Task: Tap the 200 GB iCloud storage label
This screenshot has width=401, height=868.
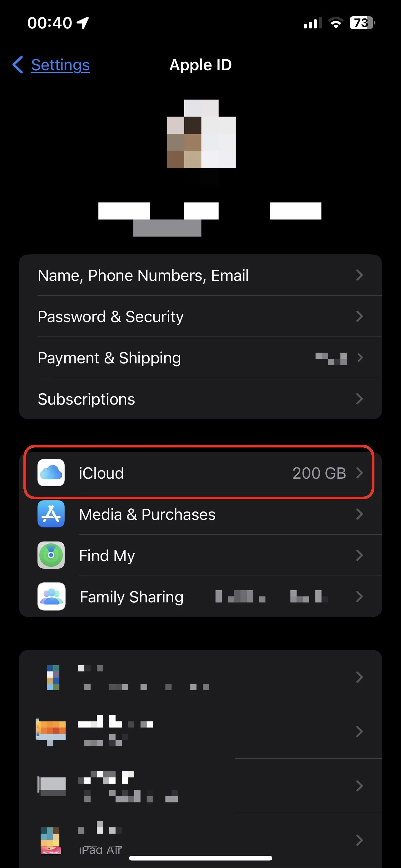Action: tap(319, 473)
